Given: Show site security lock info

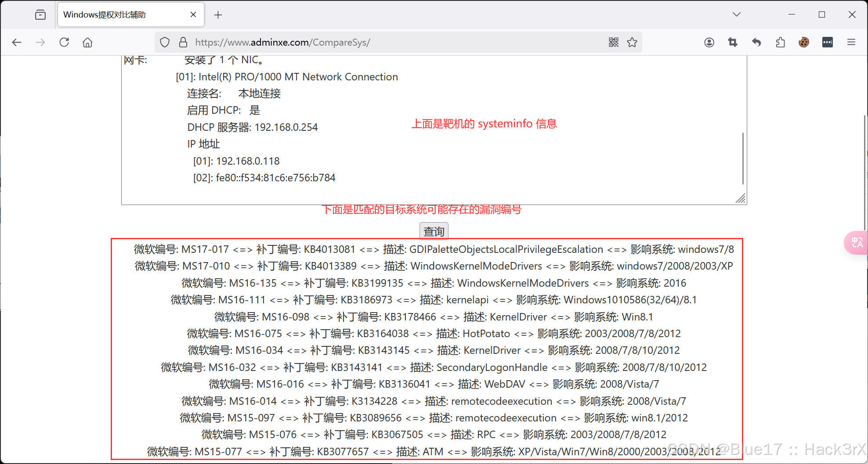Looking at the screenshot, I should pos(183,42).
